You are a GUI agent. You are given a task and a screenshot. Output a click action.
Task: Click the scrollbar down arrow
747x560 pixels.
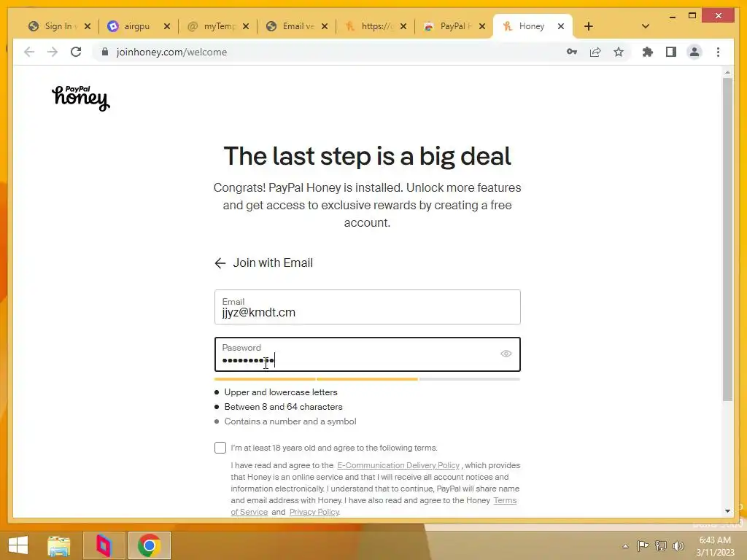(x=727, y=511)
